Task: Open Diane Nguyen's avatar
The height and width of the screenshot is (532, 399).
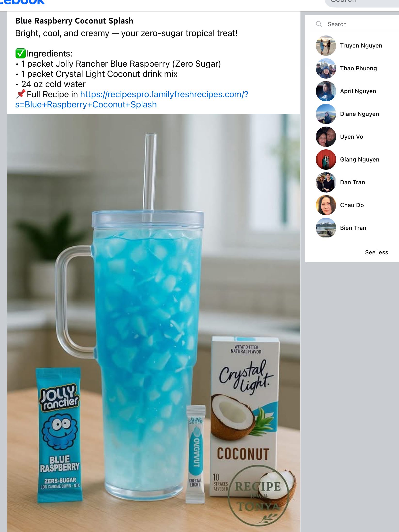Action: 326,114
